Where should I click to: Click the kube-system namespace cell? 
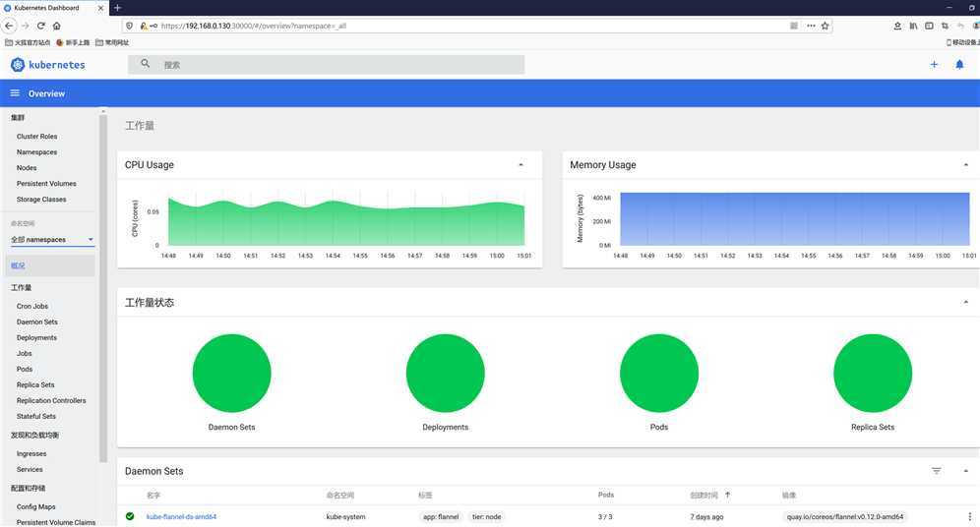tap(345, 516)
